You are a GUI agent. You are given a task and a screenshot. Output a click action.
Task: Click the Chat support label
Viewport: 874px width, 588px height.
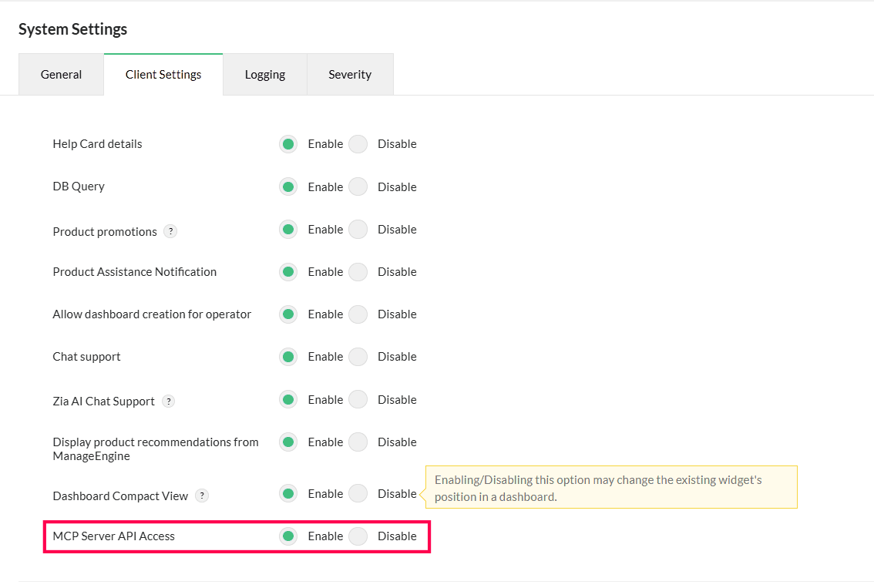point(86,357)
